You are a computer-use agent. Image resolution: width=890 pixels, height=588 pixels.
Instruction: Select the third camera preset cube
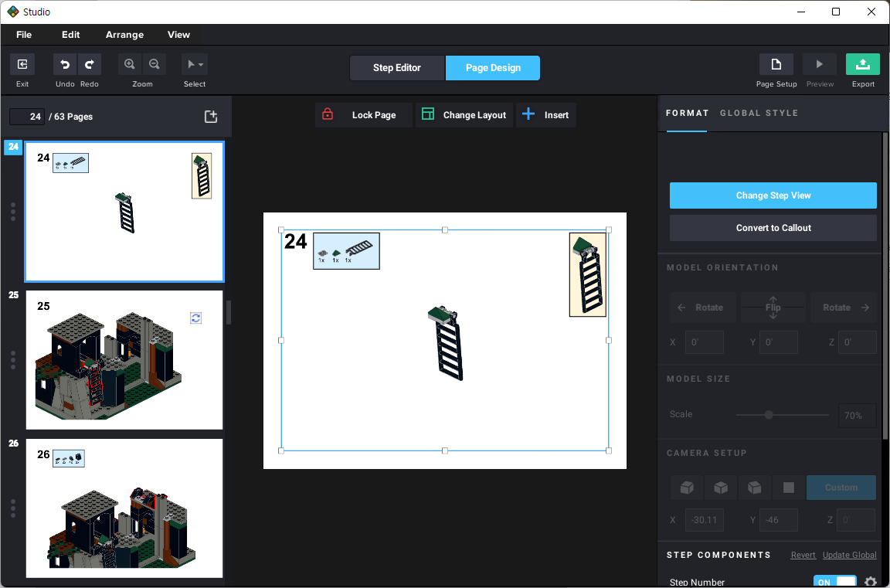tap(754, 488)
